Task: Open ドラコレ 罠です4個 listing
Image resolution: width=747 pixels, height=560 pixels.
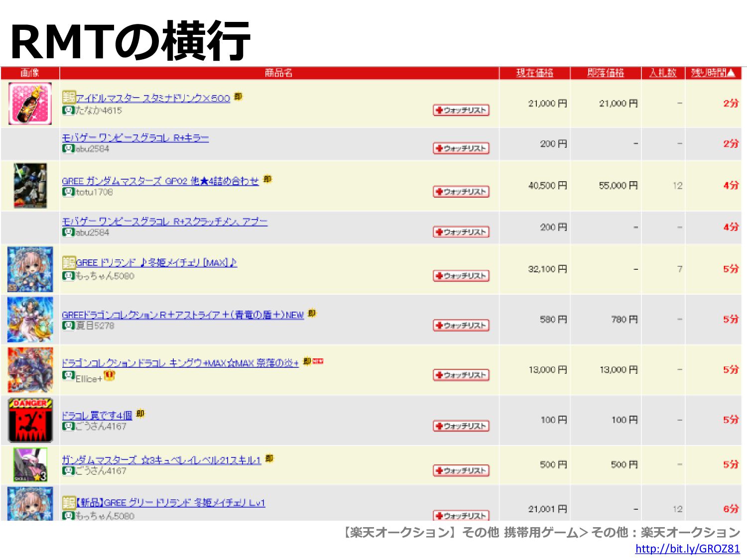Action: [97, 415]
